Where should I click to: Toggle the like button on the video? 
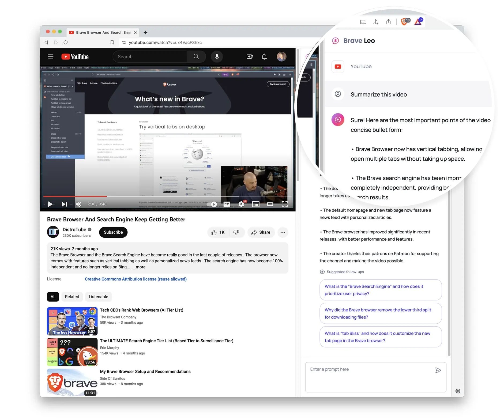click(x=217, y=232)
